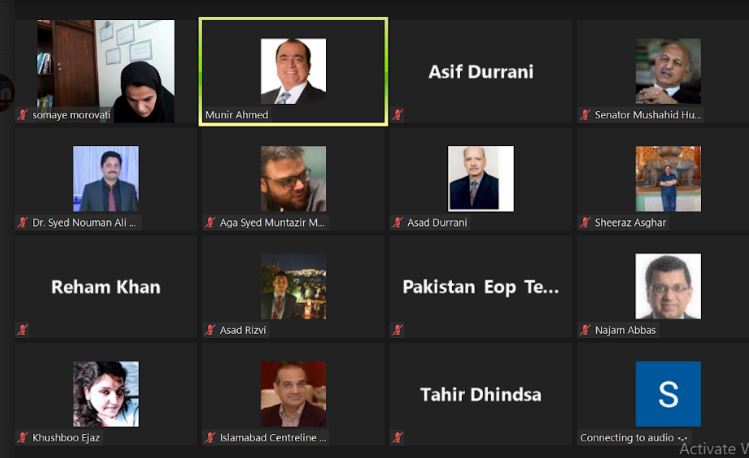Click the Islamabad Centreline name label
749x458 pixels.
point(273,437)
